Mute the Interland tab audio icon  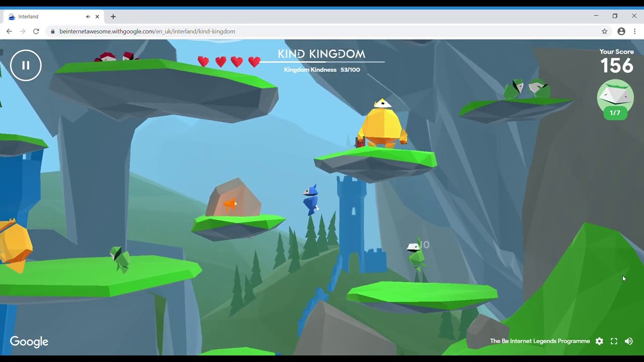tap(88, 17)
